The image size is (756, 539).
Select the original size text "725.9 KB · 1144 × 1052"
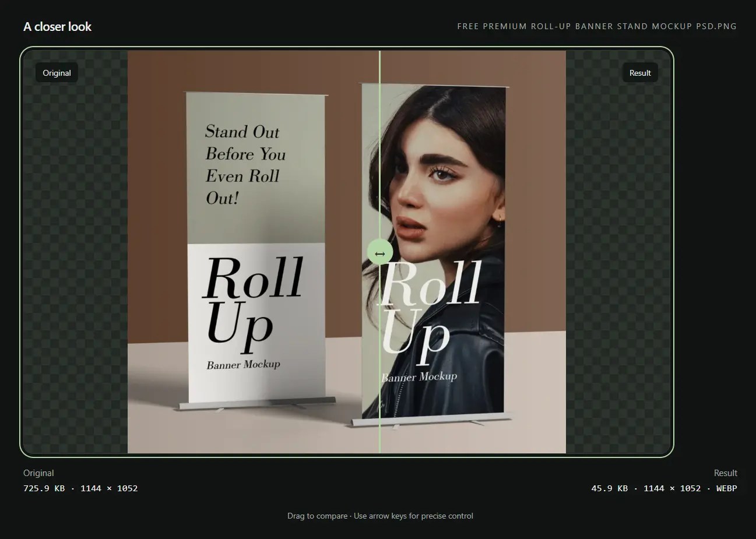(80, 488)
